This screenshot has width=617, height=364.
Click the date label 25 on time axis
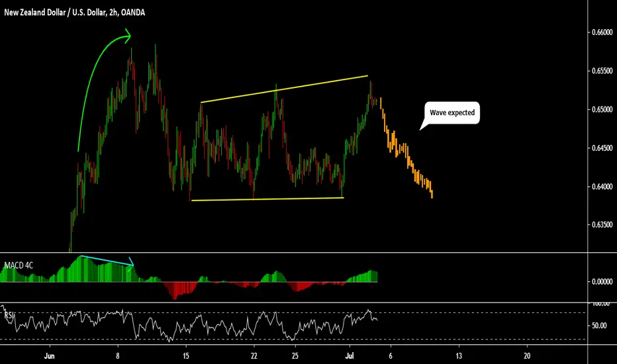coord(295,356)
